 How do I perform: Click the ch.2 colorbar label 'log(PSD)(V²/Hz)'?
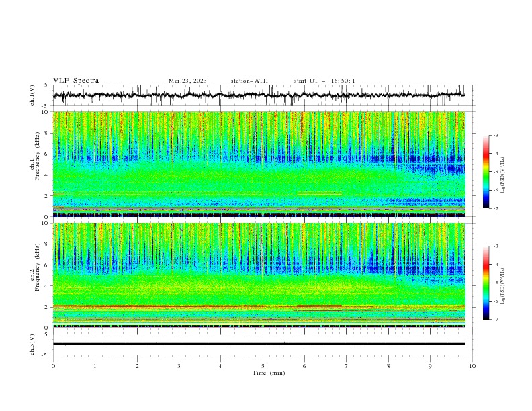coord(503,286)
